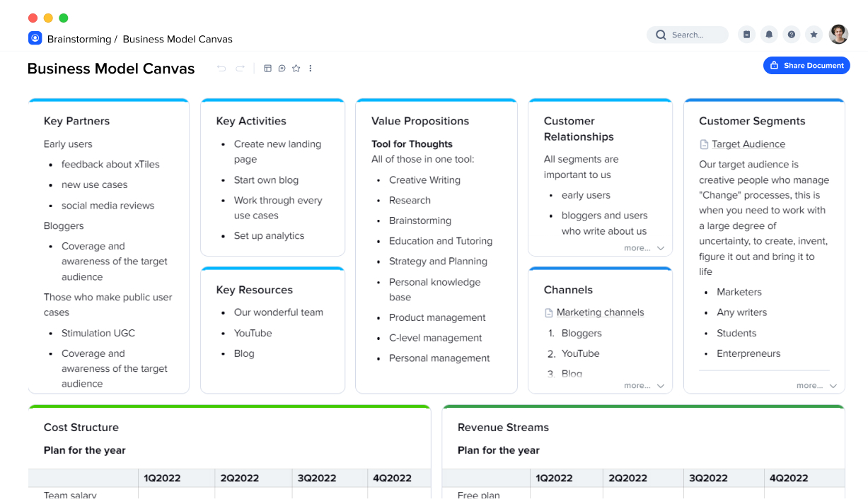Click the Search field in the header
The image size is (868, 499).
click(x=687, y=34)
